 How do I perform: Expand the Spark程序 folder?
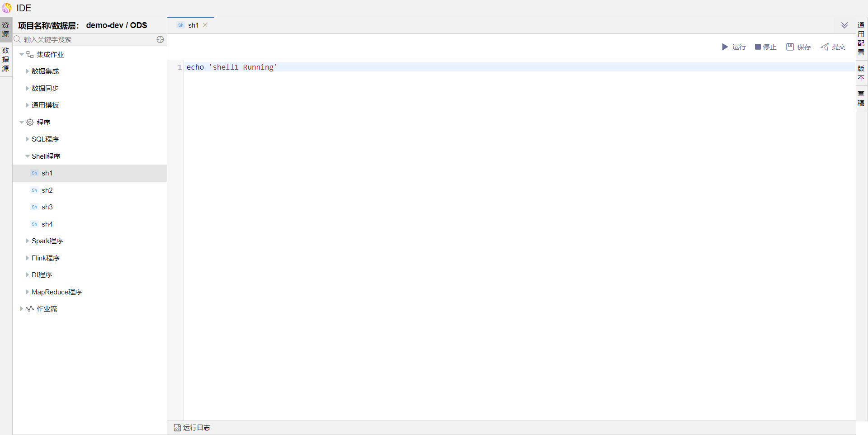[x=27, y=241]
